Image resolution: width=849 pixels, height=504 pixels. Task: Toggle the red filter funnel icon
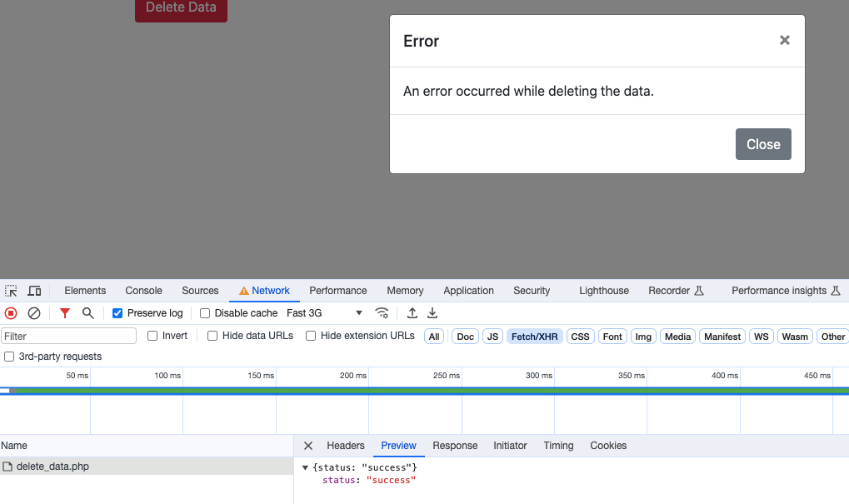(x=65, y=313)
